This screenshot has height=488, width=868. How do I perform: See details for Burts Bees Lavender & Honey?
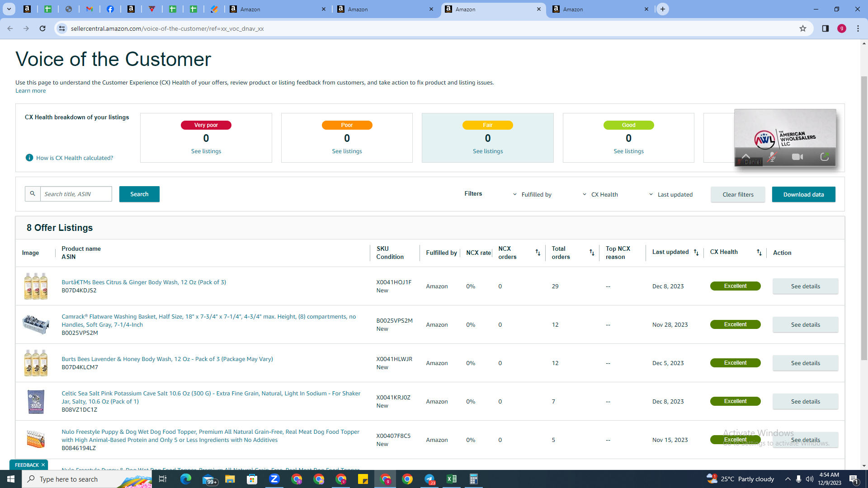coord(805,363)
